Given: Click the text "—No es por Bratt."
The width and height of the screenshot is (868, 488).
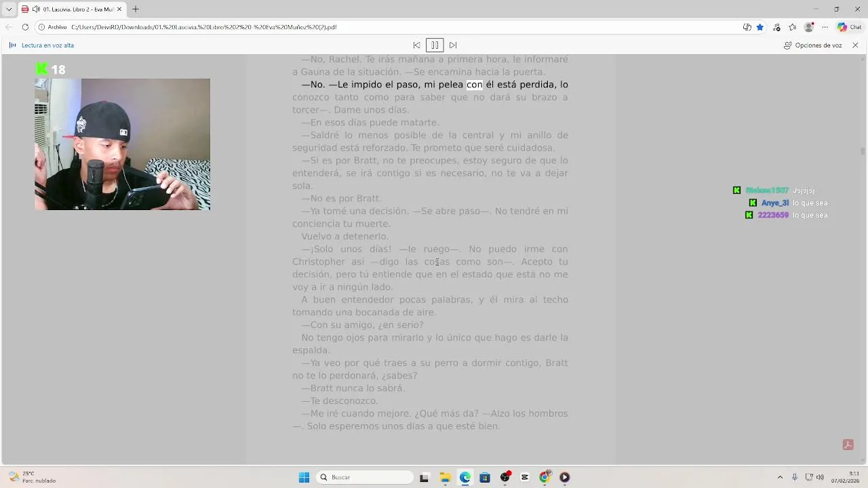Looking at the screenshot, I should coord(342,199).
